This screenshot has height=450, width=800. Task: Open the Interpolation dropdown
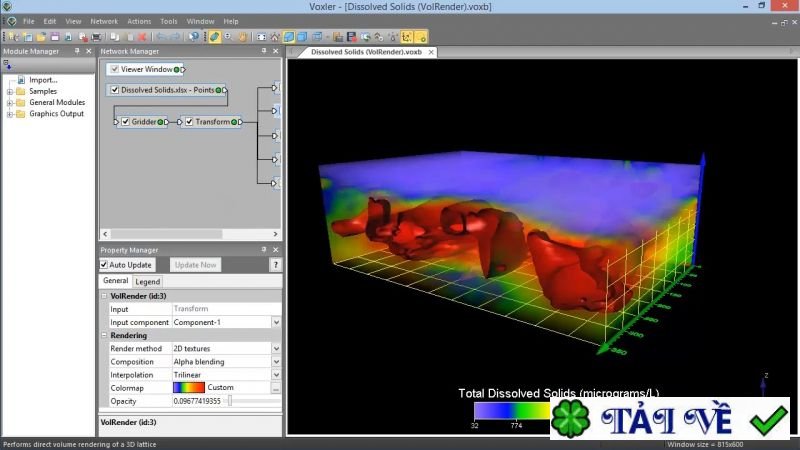(x=276, y=374)
